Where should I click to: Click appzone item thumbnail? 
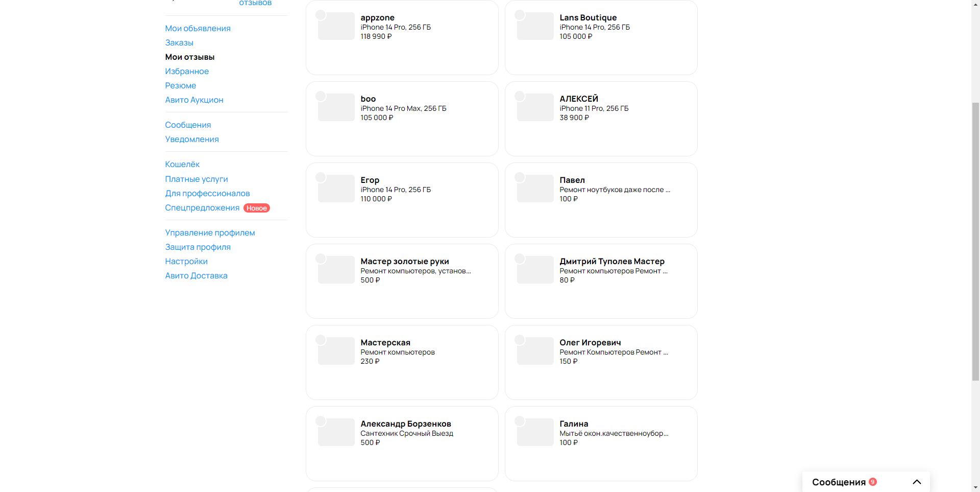coord(336,26)
